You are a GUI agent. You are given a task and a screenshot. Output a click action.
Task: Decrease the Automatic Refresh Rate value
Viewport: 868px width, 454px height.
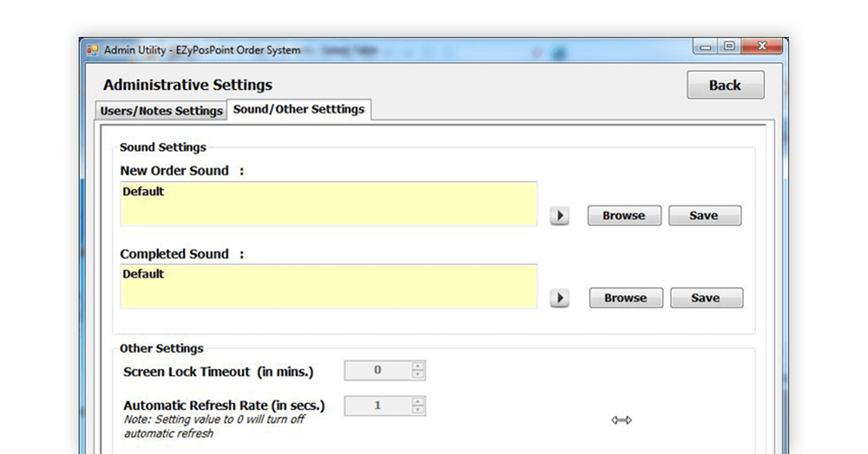[x=418, y=410]
